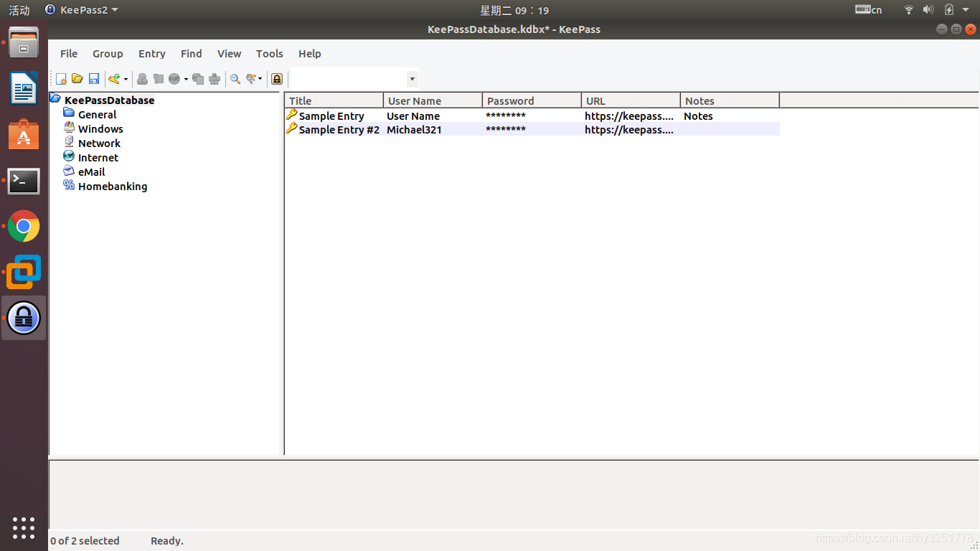Sort entries by User Name column header

(433, 100)
